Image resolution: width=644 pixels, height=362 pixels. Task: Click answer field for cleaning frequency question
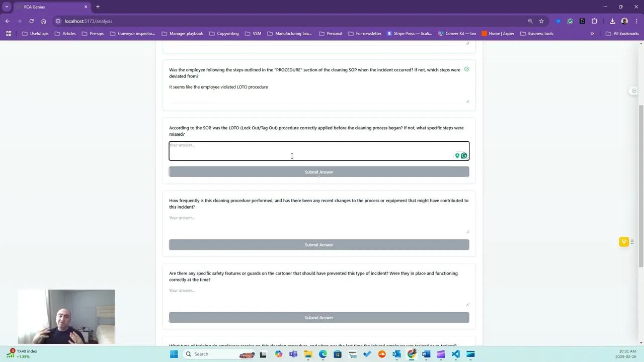pyautogui.click(x=319, y=224)
